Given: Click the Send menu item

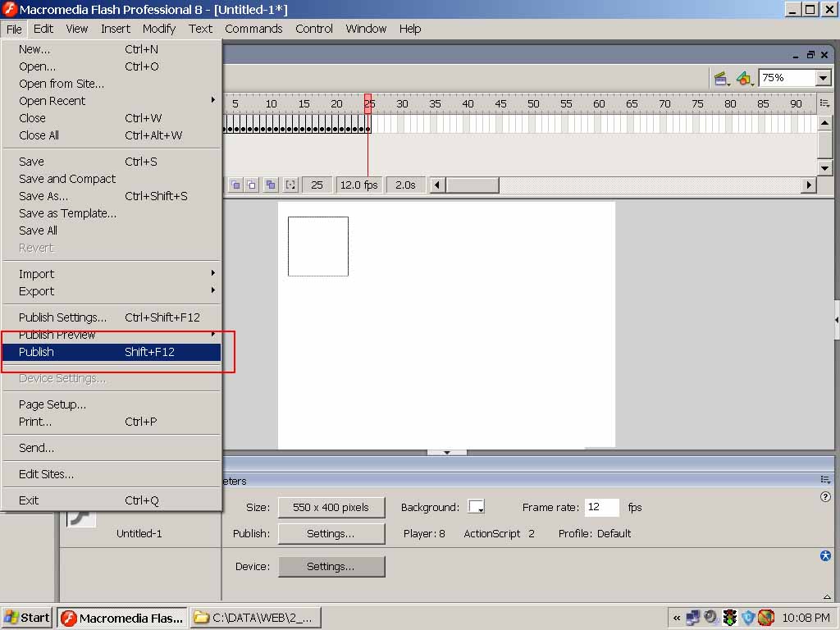Looking at the screenshot, I should pyautogui.click(x=112, y=448).
